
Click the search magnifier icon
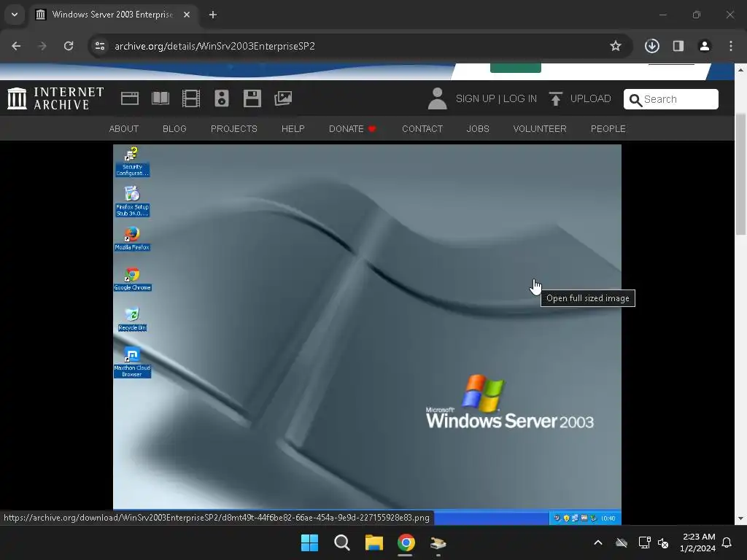point(635,99)
